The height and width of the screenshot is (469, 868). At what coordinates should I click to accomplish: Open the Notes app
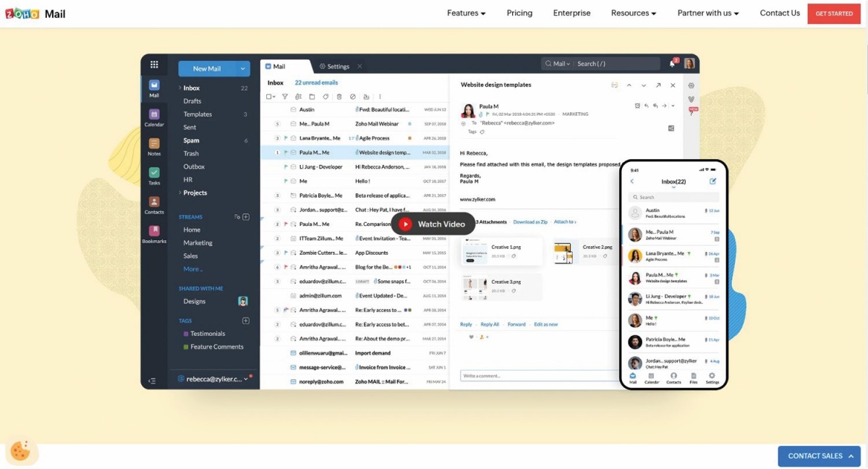coord(154,147)
